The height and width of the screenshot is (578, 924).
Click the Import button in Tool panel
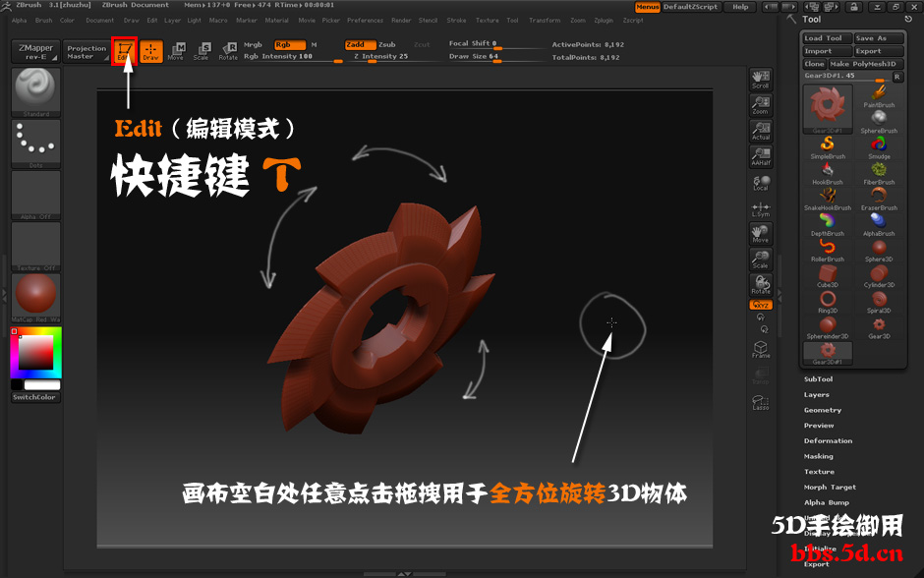click(x=828, y=51)
